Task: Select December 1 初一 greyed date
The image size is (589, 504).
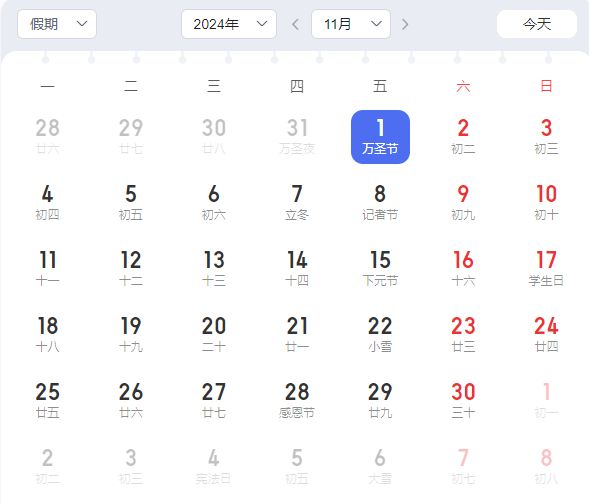Action: click(546, 401)
